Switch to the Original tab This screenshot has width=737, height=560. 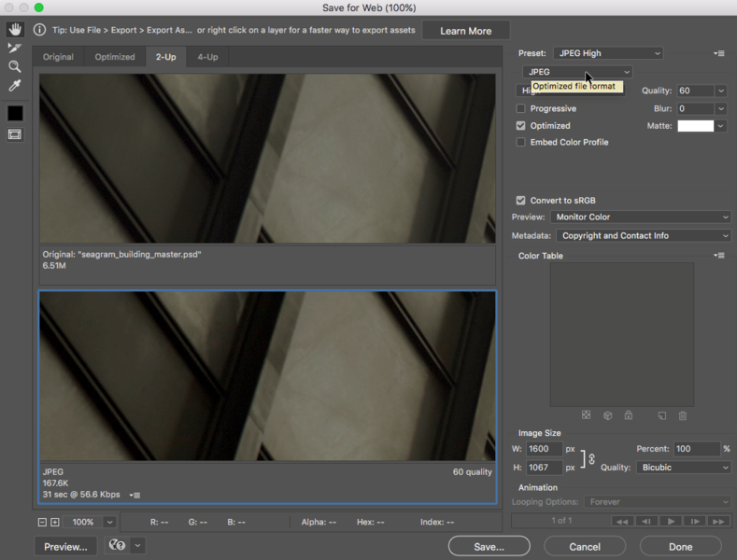pos(58,57)
